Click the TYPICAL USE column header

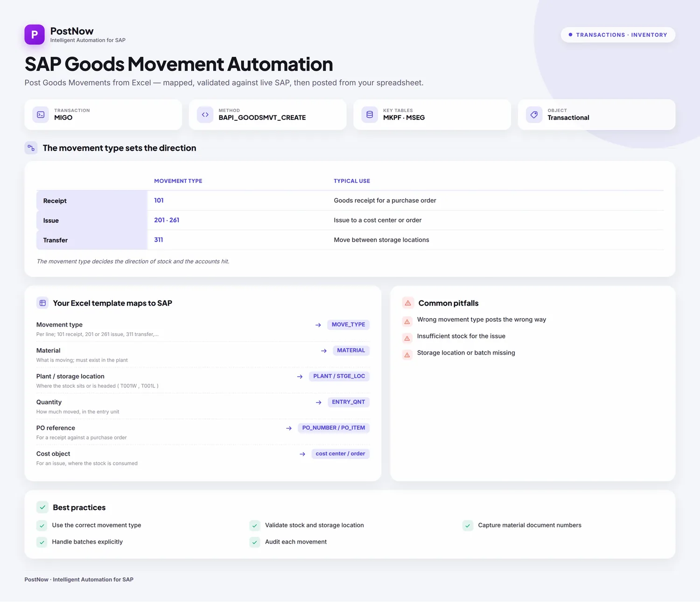tap(352, 181)
